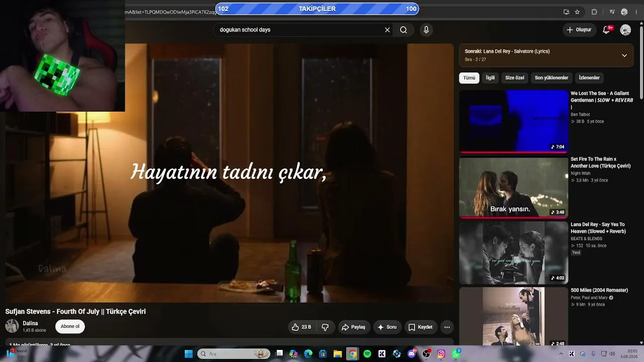This screenshot has width=644, height=362.
Task: Switch to Google Chrome on the taskbar
Action: coord(353,354)
